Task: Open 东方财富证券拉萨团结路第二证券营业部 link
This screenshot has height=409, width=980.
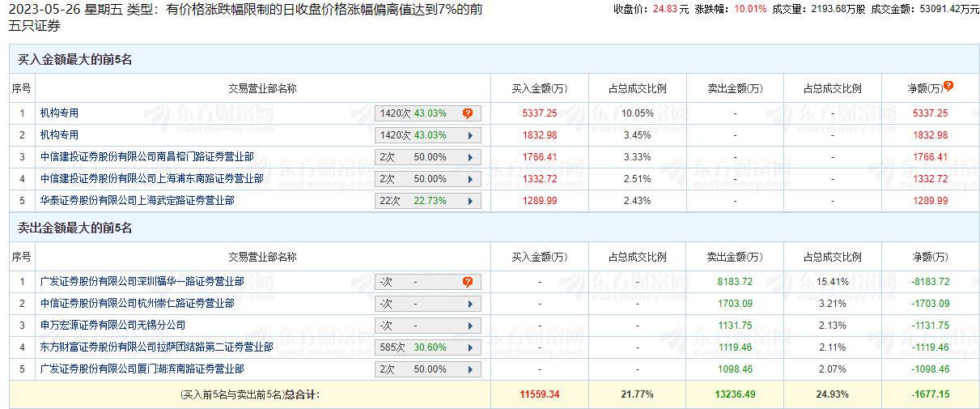Action: [156, 347]
